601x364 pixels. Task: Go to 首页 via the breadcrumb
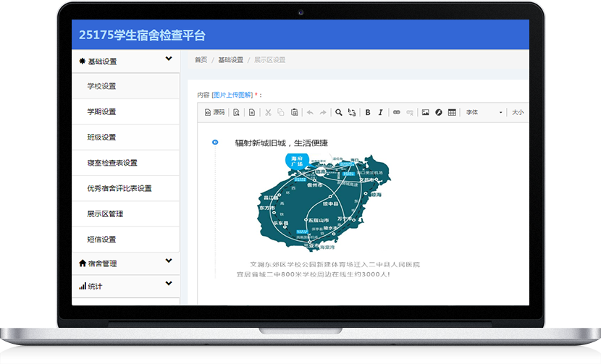coord(201,60)
